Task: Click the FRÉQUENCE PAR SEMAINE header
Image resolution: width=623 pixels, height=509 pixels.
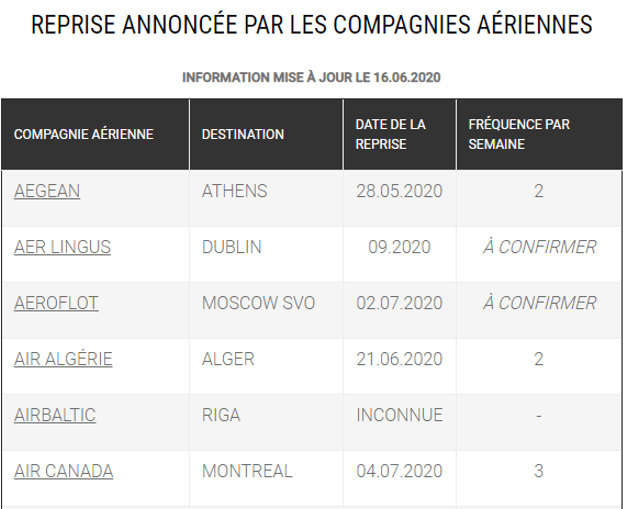Action: [x=540, y=134]
